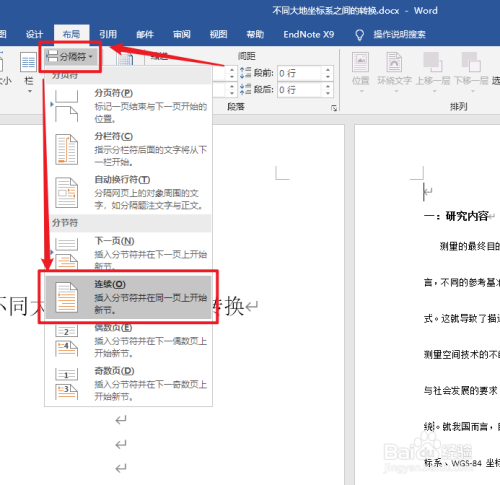
Task: Choose 自动换行符(T) text wrapping break
Action: [129, 192]
